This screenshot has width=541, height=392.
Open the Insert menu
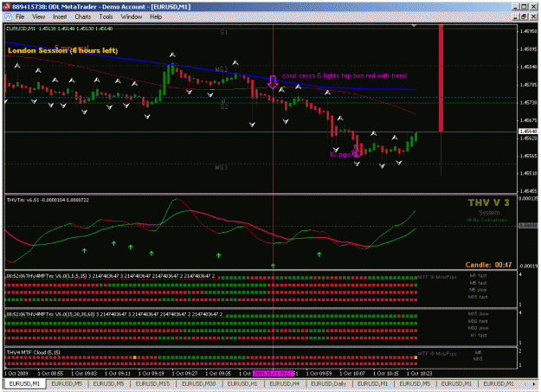pyautogui.click(x=60, y=16)
